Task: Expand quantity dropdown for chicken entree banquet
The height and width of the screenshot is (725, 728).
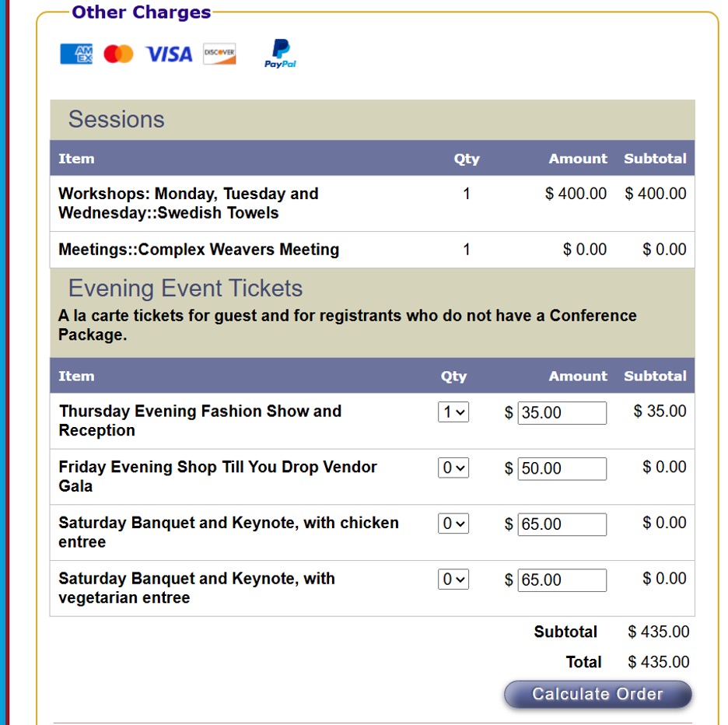Action: pyautogui.click(x=453, y=524)
